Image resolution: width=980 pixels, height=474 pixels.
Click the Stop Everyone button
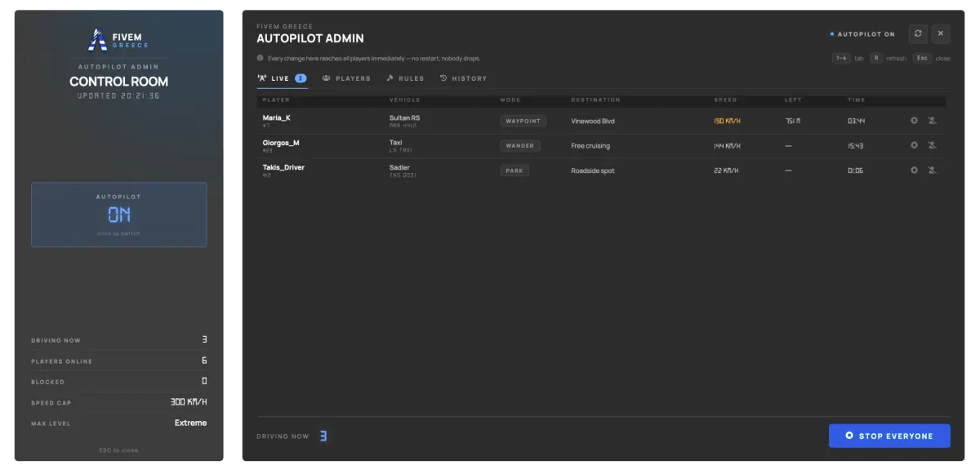(x=889, y=436)
